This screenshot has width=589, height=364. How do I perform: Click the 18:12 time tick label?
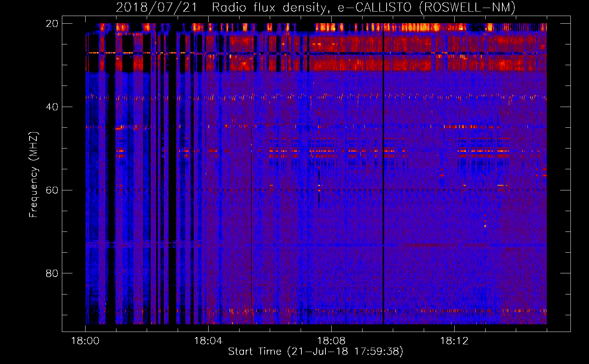click(x=454, y=341)
